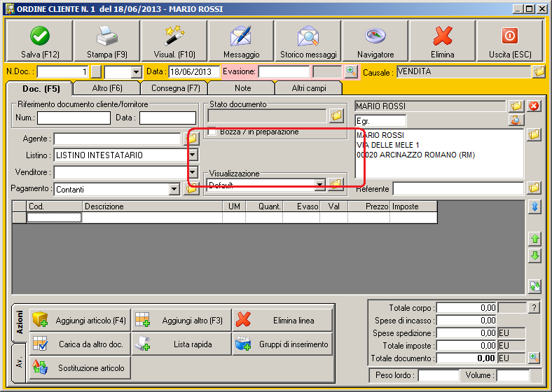This screenshot has width=552, height=392.
Task: Click the small button after N.Doc. field
Action: [x=96, y=72]
